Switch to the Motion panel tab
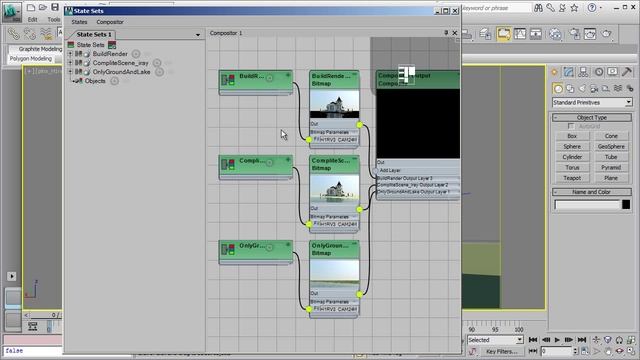Viewport: 640px width, 360px height. click(x=598, y=72)
